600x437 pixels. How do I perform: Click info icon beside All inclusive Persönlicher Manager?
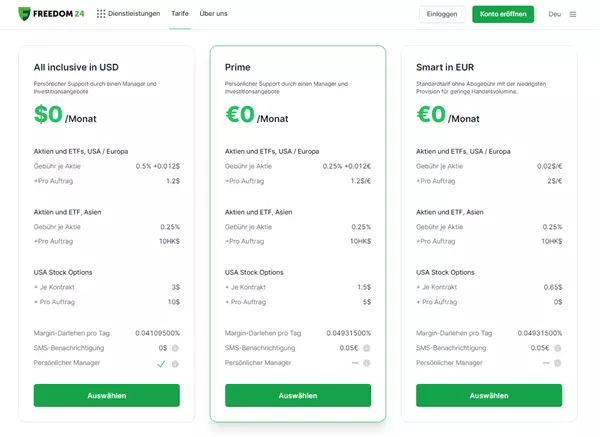point(175,364)
